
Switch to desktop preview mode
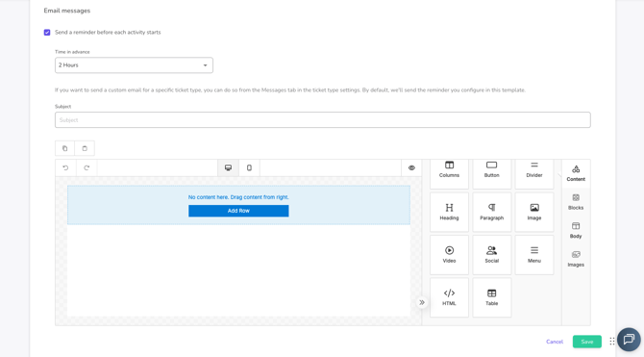[x=228, y=167]
